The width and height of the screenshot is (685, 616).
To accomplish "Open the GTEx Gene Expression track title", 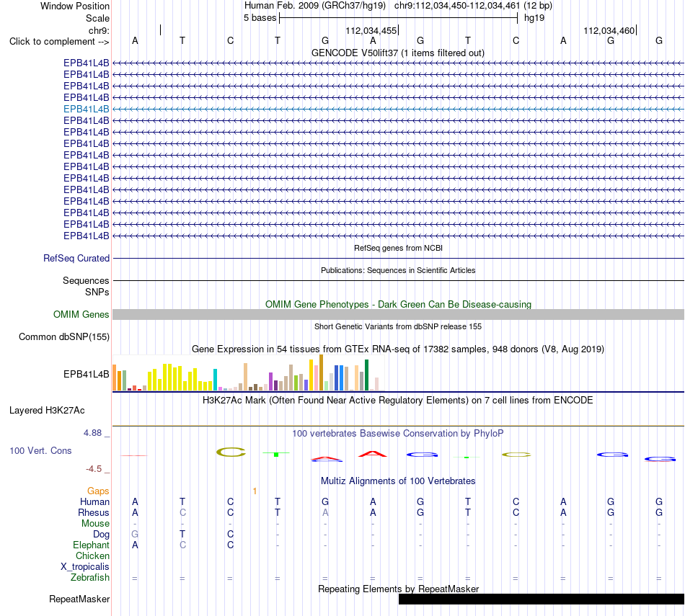I will [x=398, y=349].
